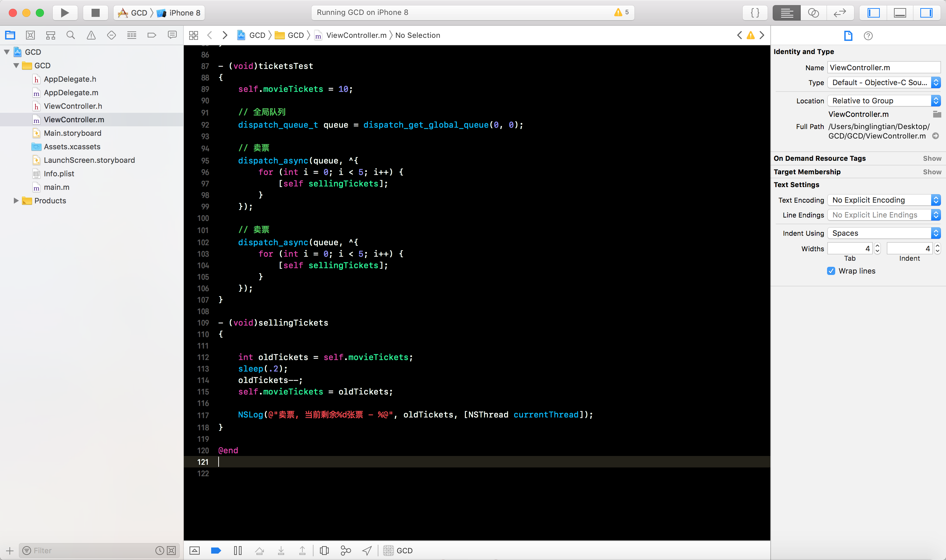The height and width of the screenshot is (560, 946).
Task: Click the Run (play) button
Action: (65, 13)
